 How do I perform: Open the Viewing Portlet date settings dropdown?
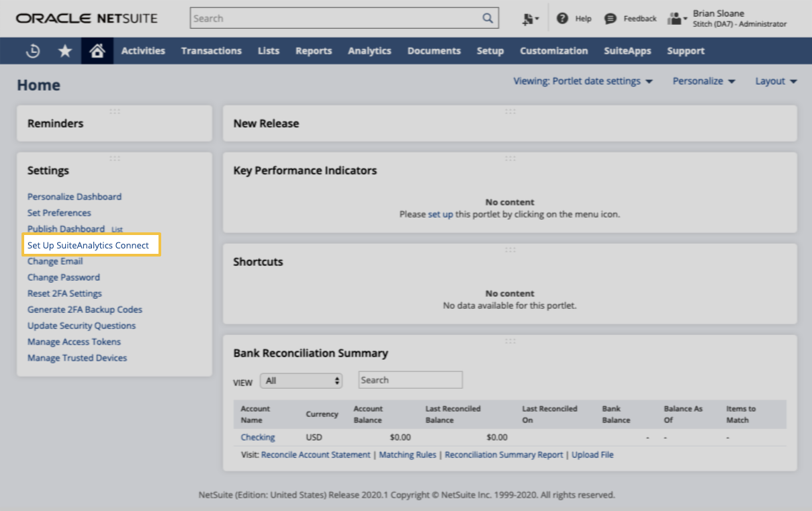click(x=583, y=81)
